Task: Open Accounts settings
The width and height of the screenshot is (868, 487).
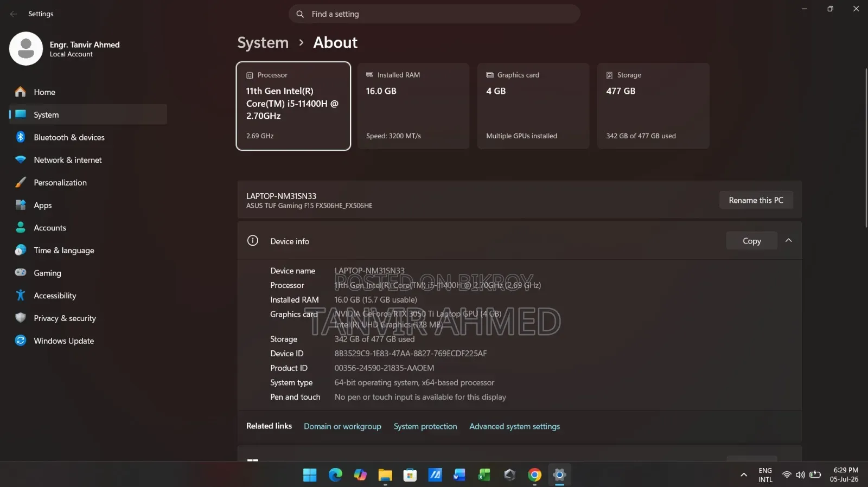Action: pos(88,228)
